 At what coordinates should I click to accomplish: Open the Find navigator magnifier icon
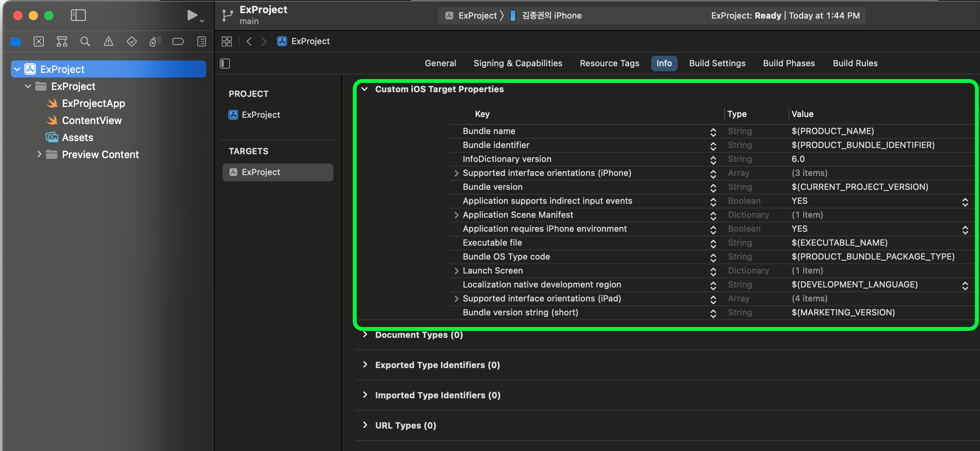point(85,41)
